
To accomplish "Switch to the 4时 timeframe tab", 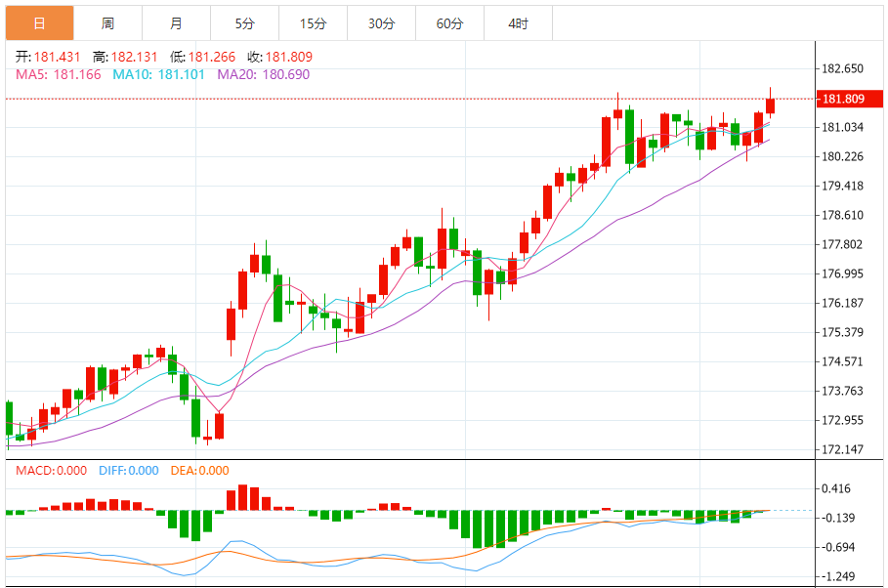I will pos(518,22).
